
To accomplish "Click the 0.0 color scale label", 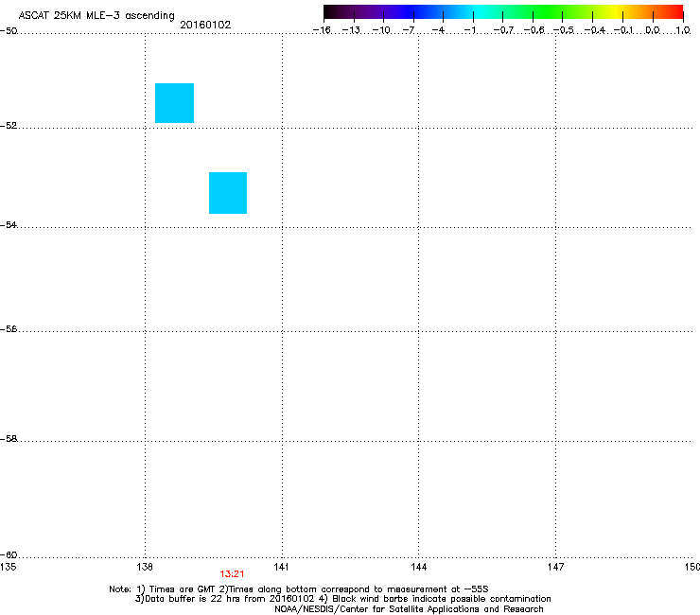I will click(x=653, y=30).
